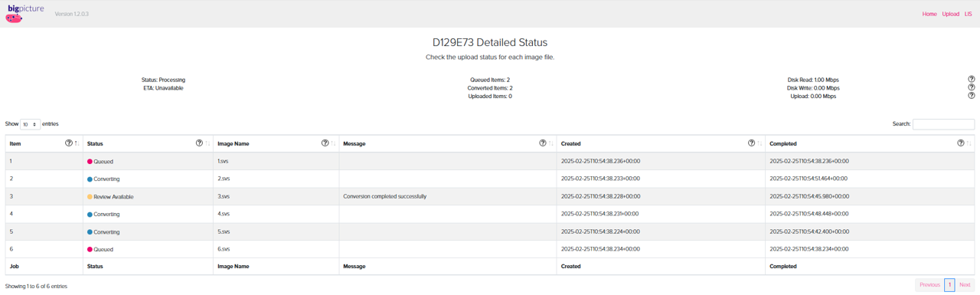Click 'Conversion completed successfully' message
Viewport: 980px width, 295px height.
(x=385, y=196)
